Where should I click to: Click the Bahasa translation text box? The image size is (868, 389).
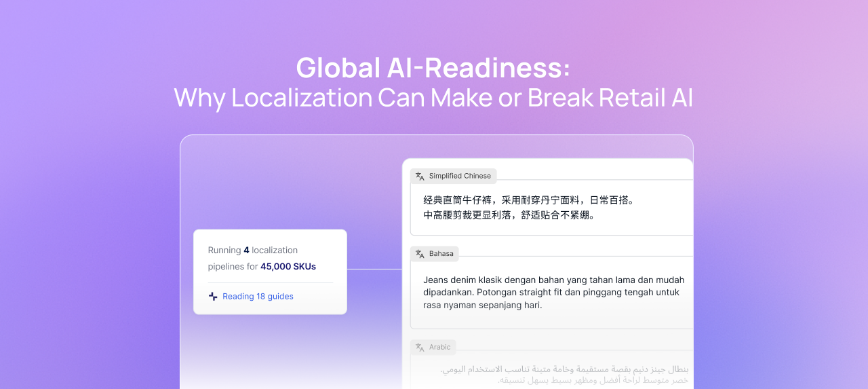[x=552, y=293]
